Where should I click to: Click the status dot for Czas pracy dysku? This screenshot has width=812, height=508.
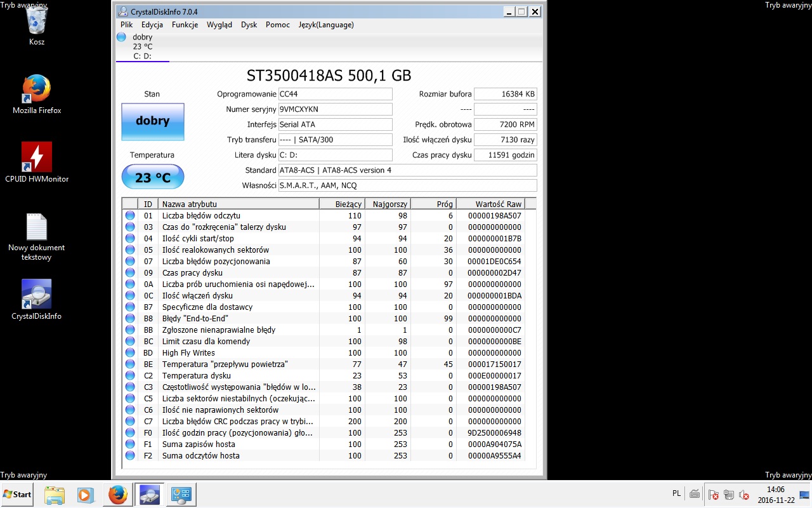[x=130, y=273]
